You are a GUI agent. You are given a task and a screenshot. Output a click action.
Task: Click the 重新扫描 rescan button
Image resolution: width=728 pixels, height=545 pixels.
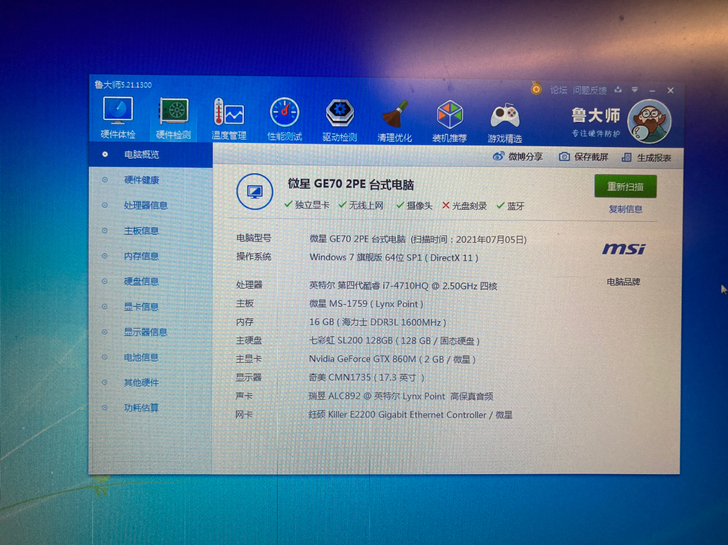[x=625, y=186]
